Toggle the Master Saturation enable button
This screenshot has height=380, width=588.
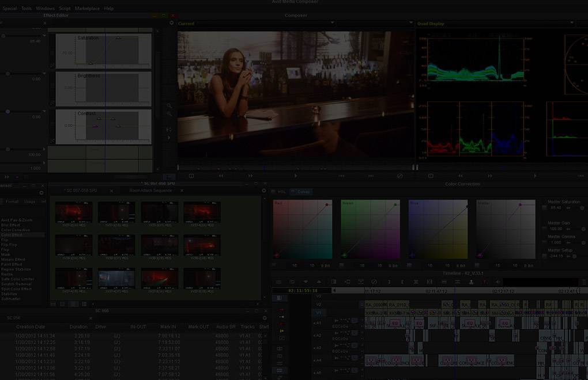[545, 207]
